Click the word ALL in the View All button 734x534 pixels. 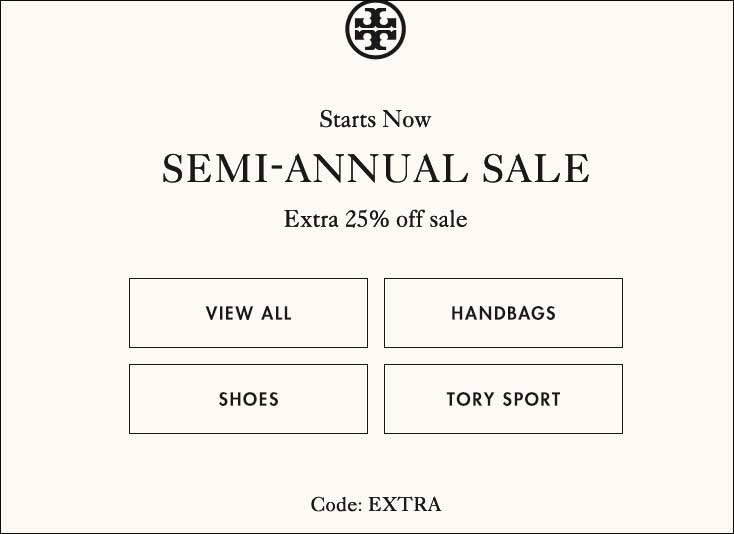[x=276, y=313]
